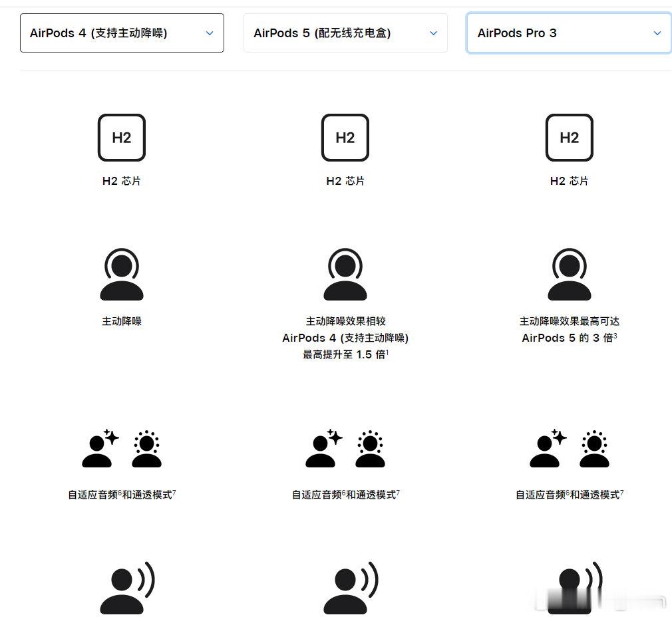The width and height of the screenshot is (672, 617).
Task: Click the speaking person icon under AirPods 5
Action: click(351, 588)
